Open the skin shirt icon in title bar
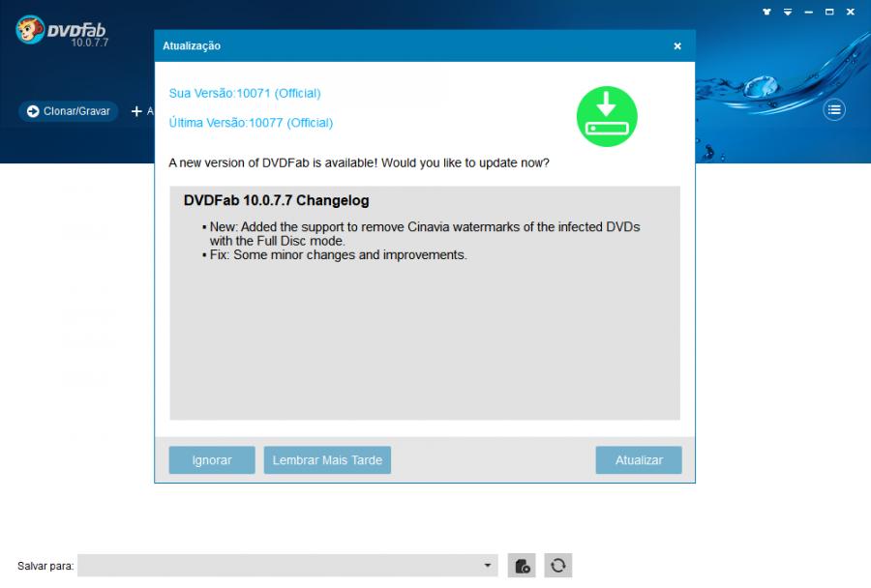The image size is (871, 588). click(x=766, y=12)
